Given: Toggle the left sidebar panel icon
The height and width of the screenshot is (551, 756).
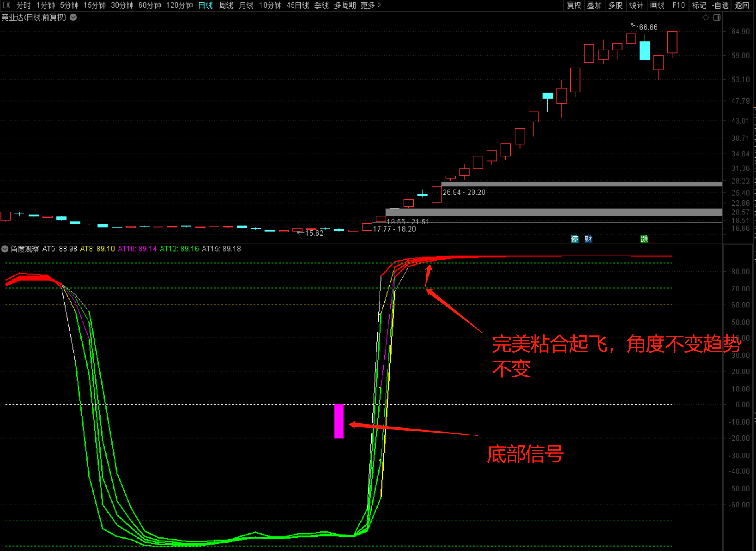Looking at the screenshot, I should pyautogui.click(x=6, y=5).
